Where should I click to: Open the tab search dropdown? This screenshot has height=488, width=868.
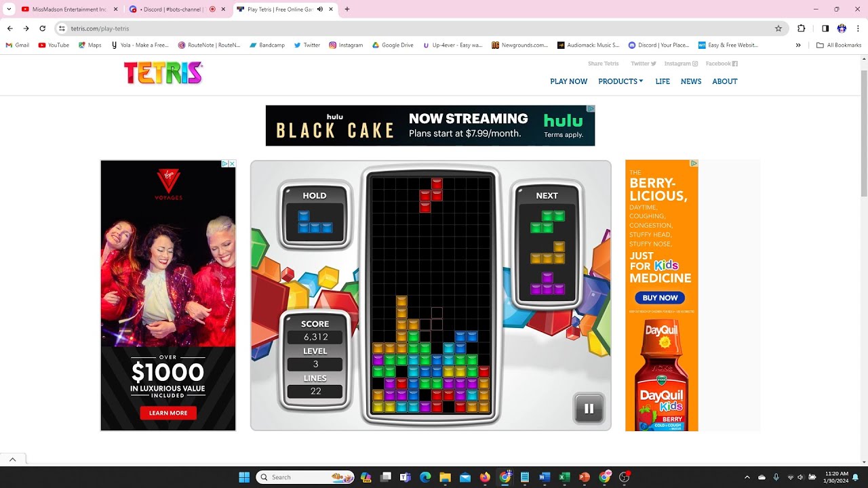tap(9, 9)
